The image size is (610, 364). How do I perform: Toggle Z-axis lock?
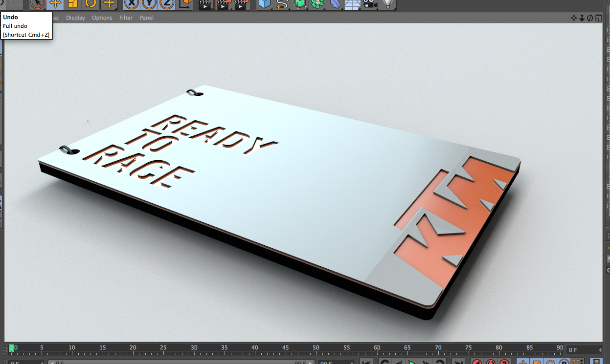[167, 4]
